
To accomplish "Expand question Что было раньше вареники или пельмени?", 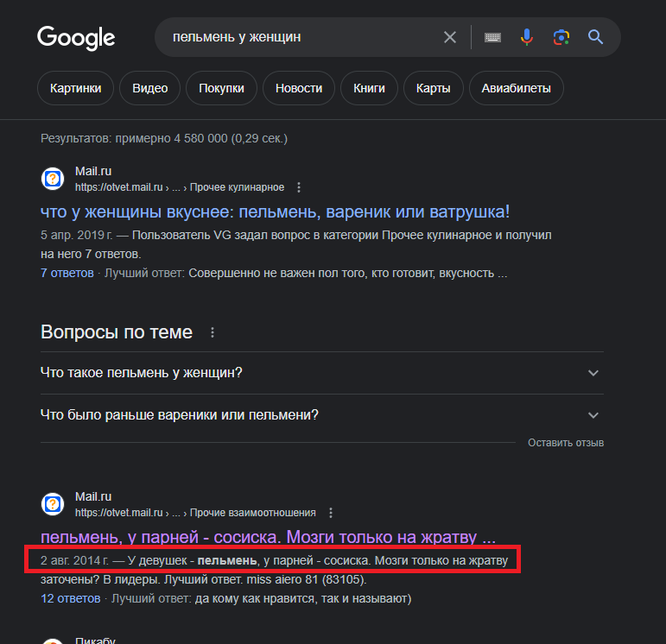I will click(322, 414).
